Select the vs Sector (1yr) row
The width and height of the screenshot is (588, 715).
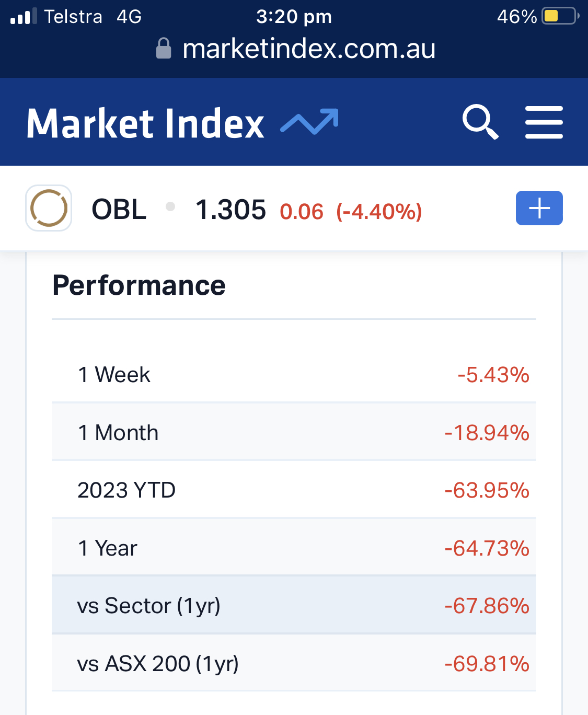tap(294, 606)
